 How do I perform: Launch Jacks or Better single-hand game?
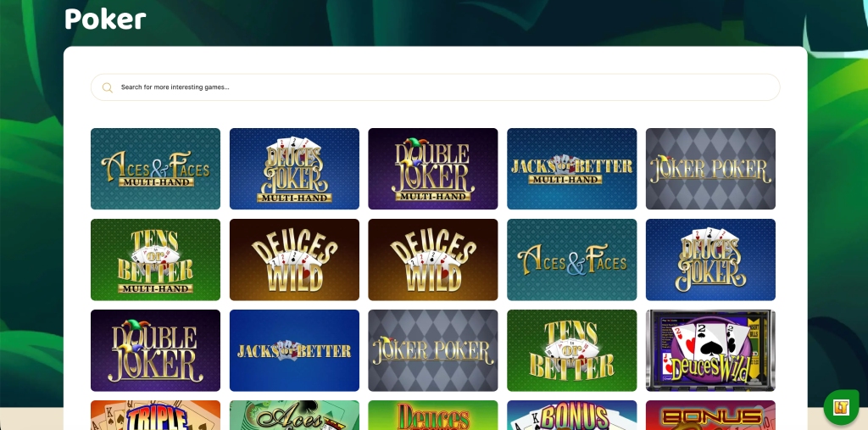click(x=294, y=350)
